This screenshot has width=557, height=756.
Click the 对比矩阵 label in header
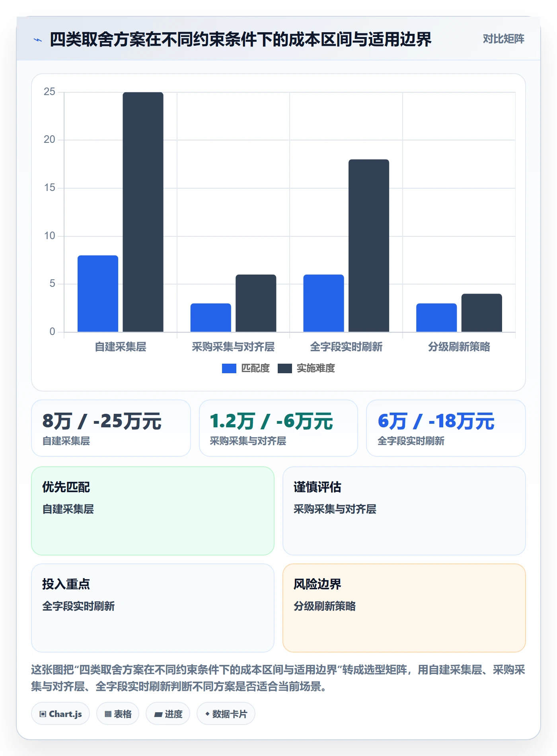coord(503,39)
